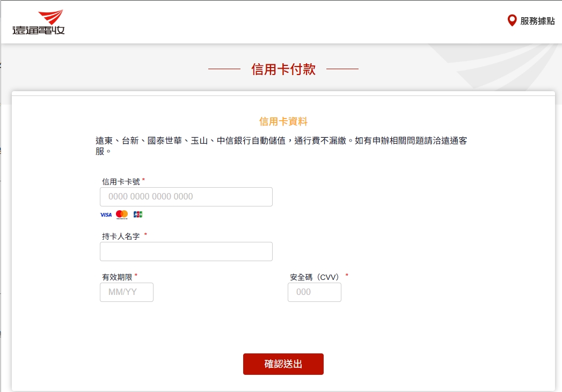Click the 有效期限 label
The image size is (562, 392).
point(117,277)
